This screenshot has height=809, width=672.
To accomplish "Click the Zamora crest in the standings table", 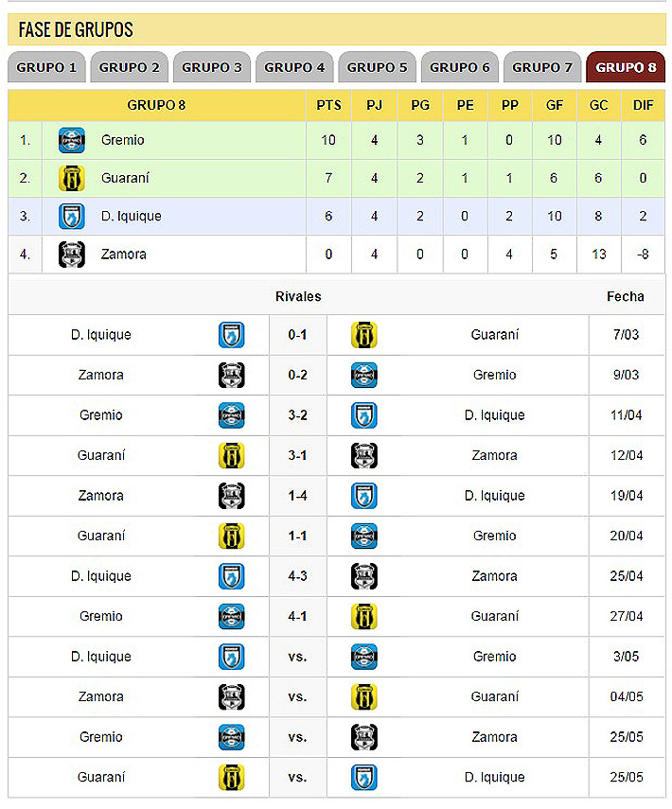I will [x=72, y=255].
